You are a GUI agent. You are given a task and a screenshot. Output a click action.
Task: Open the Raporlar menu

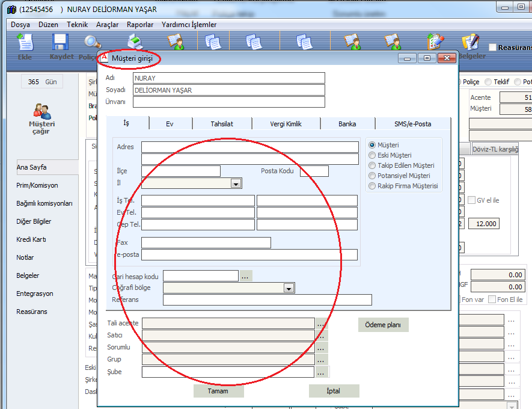coord(140,25)
